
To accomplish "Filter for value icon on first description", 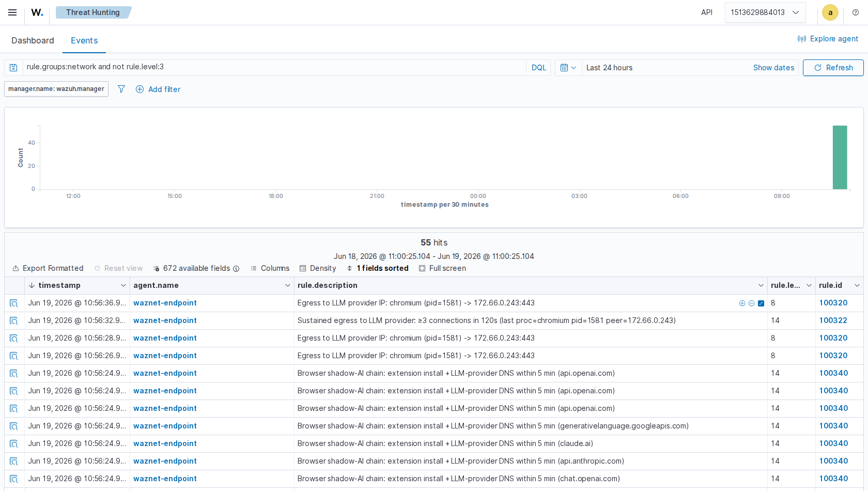I will click(x=742, y=303).
